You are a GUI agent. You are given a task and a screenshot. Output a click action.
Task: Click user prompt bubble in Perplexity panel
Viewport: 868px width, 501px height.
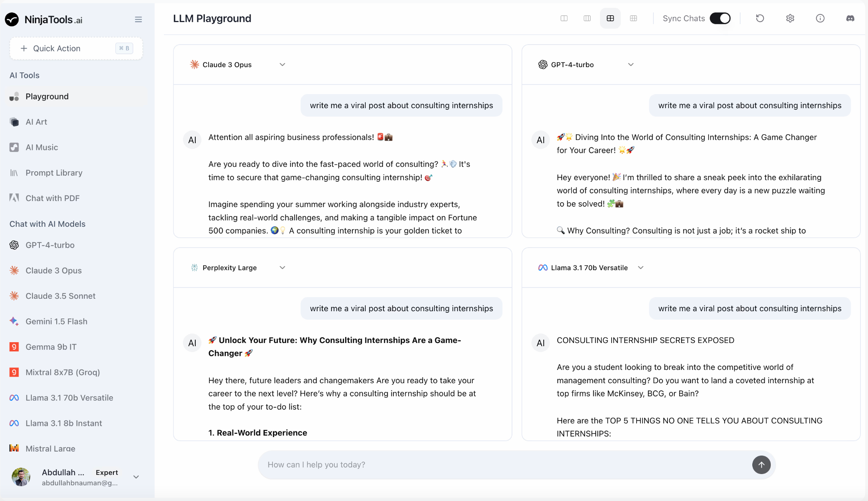401,308
